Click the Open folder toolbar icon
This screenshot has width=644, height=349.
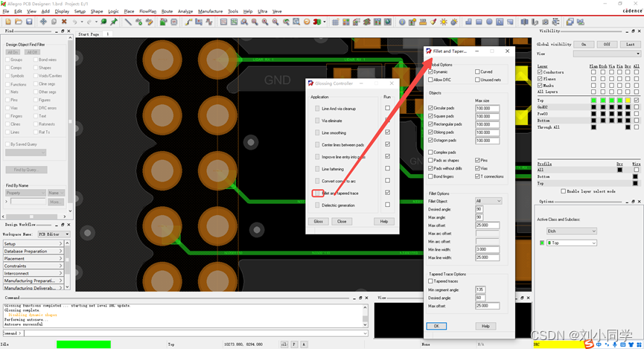tap(17, 22)
